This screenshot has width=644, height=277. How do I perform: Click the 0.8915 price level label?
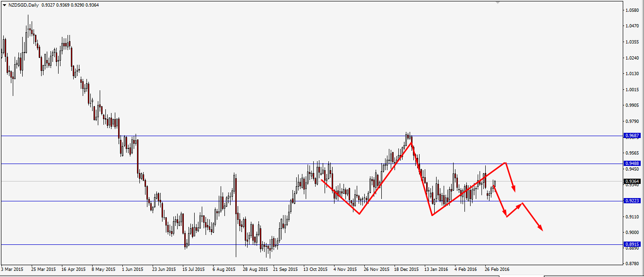[x=632, y=244]
